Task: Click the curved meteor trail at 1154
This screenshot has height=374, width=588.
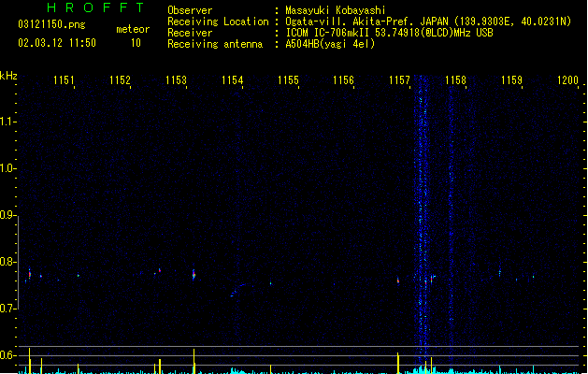Action: coord(238,290)
